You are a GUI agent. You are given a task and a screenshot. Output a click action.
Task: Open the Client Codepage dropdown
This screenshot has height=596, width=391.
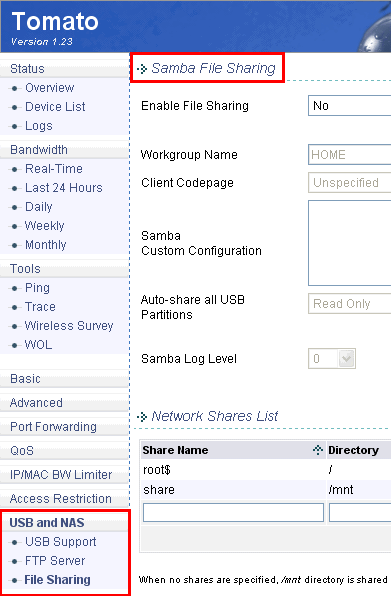350,182
